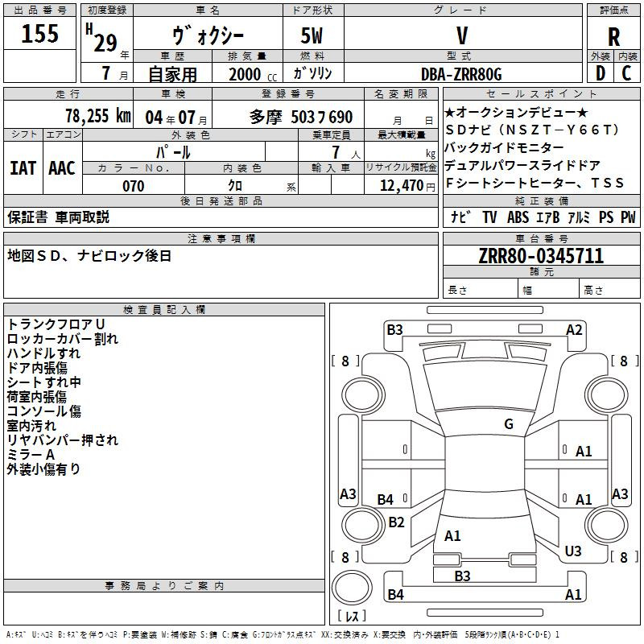Click the interior grade C
This screenshot has width=644, height=644.
click(626, 73)
